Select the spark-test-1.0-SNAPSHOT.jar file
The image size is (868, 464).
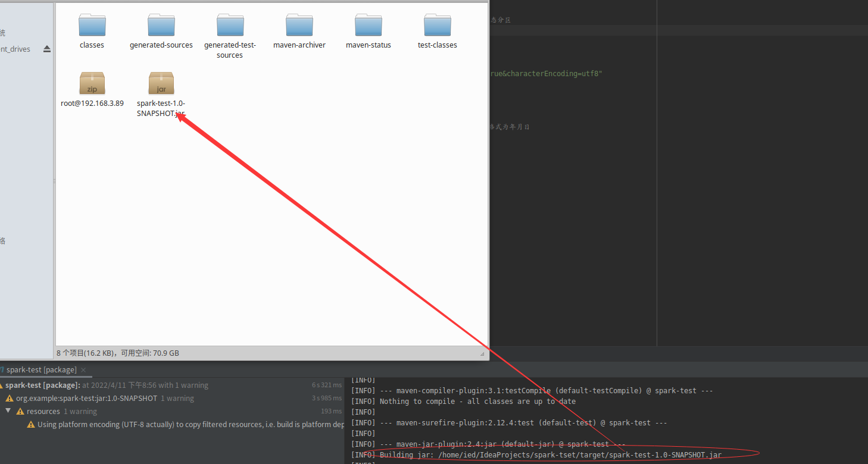[161, 95]
